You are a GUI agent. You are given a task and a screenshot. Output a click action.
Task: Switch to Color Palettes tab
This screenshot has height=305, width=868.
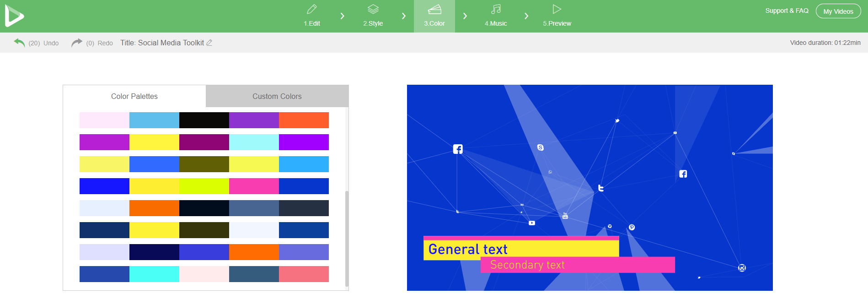pos(134,96)
